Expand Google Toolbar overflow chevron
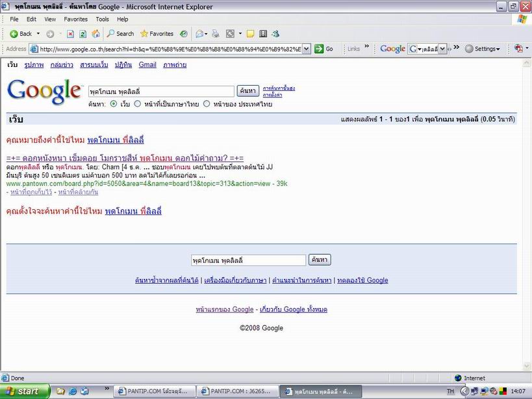Viewport: 532px width, 399px height. pyautogui.click(x=457, y=47)
